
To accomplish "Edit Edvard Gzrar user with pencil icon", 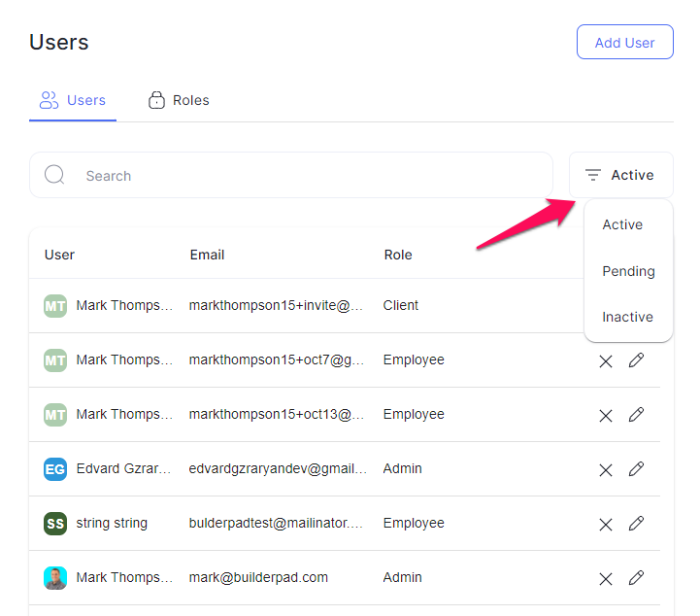I will pyautogui.click(x=636, y=469).
